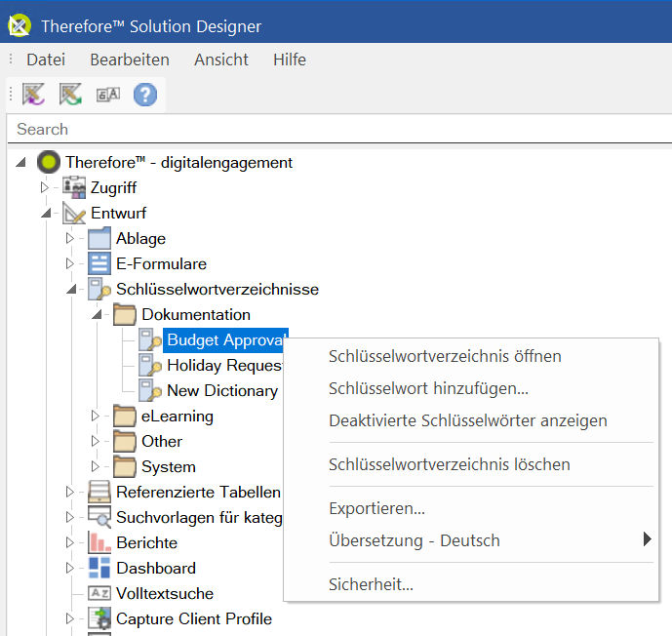Click the Berichte bar chart icon
Screen dimensions: 672x636
pos(99,542)
